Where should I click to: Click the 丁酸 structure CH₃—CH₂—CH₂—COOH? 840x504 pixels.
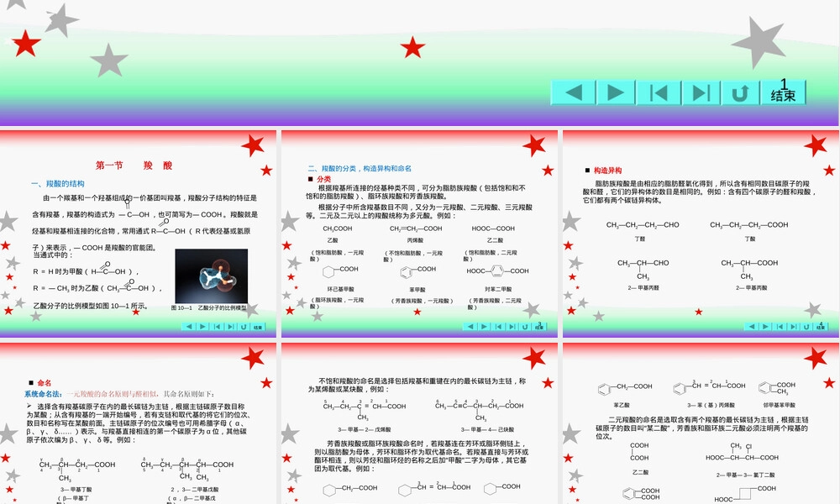pos(749,225)
